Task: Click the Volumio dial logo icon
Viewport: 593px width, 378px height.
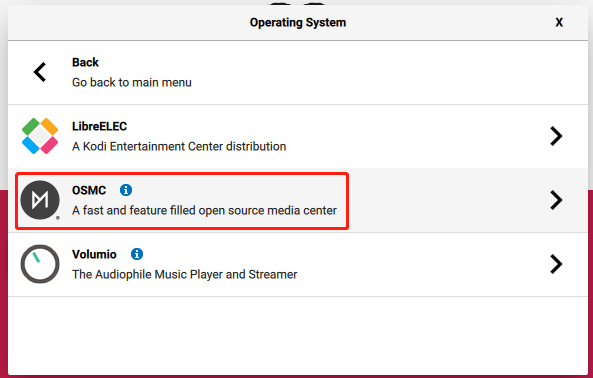Action: (40, 264)
